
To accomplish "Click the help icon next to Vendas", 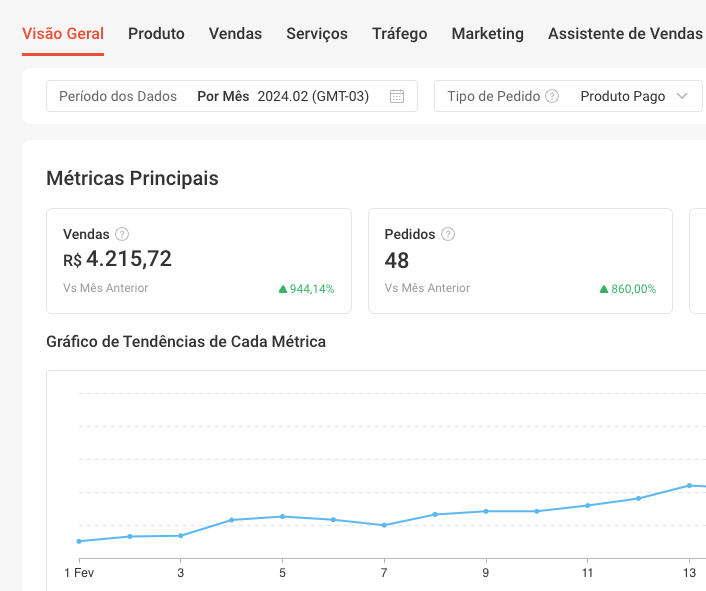I will (x=122, y=234).
